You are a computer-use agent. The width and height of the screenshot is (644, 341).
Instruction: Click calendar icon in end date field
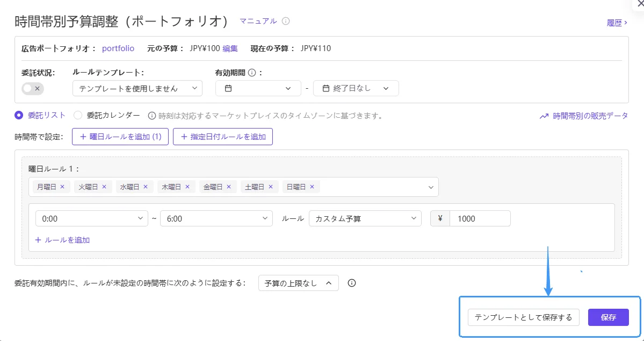point(325,88)
